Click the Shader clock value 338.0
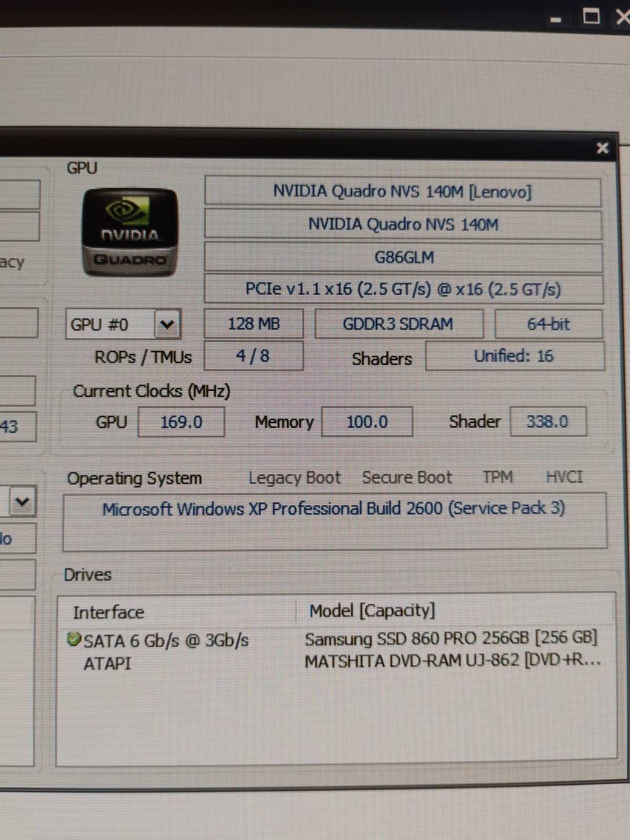630x840 pixels. pyautogui.click(x=548, y=422)
